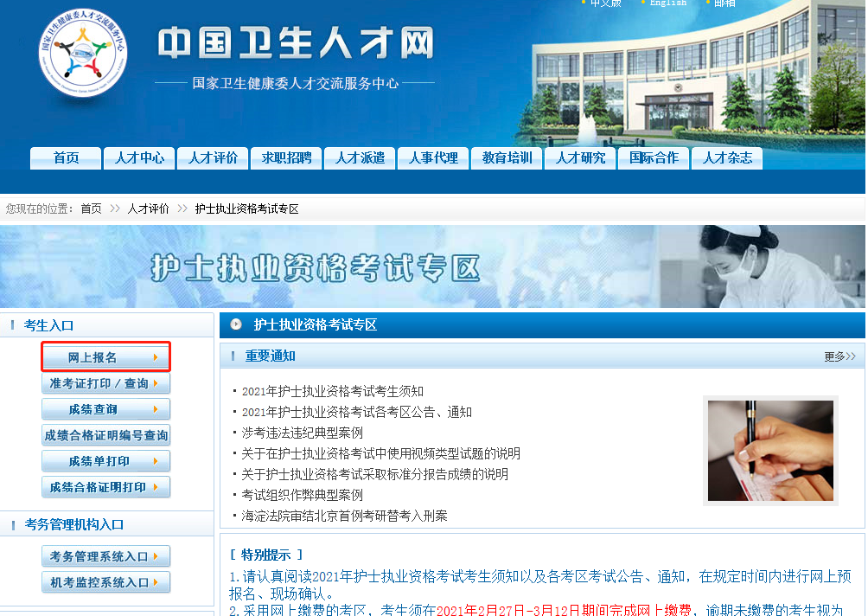Click 人才评价 in breadcrumb path
The height and width of the screenshot is (616, 868).
coord(149,209)
